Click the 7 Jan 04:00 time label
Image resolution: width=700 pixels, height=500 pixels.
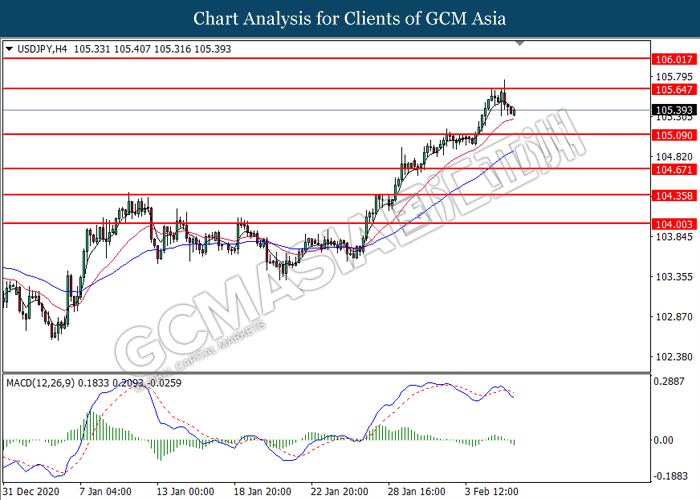pos(105,492)
